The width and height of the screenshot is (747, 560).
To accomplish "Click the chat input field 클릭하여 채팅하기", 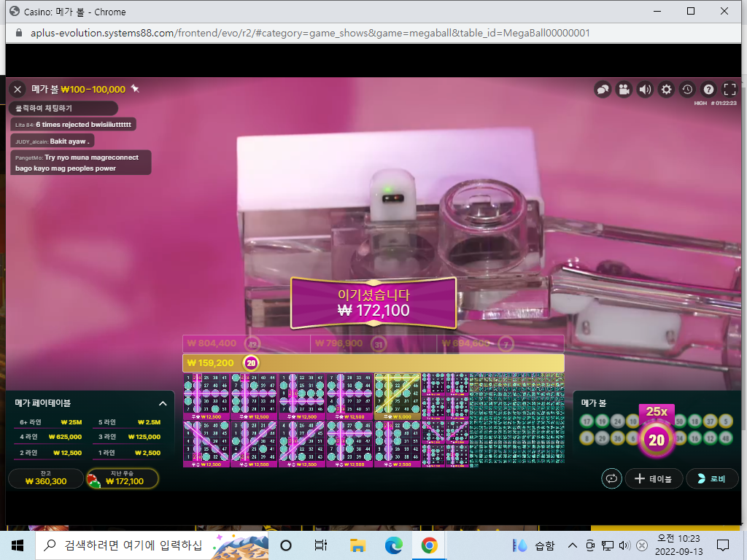I will 63,108.
